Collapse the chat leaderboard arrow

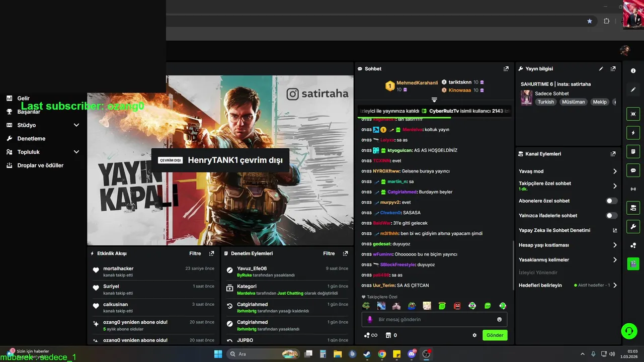tap(434, 100)
